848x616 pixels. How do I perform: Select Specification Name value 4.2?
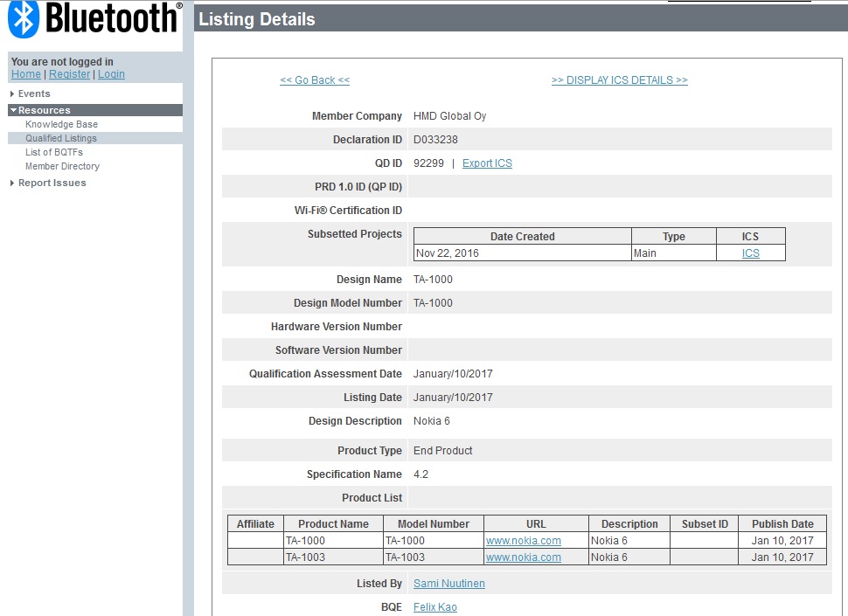421,474
